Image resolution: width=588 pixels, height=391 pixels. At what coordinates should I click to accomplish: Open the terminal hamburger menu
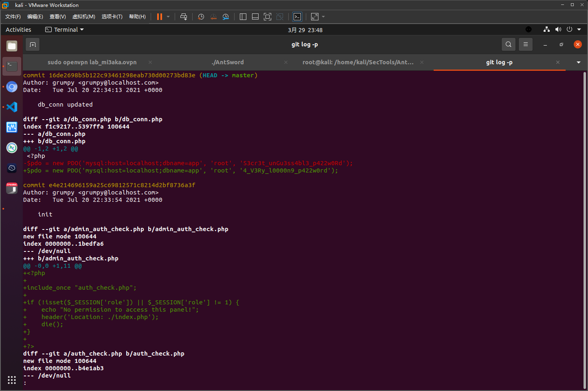pyautogui.click(x=525, y=44)
